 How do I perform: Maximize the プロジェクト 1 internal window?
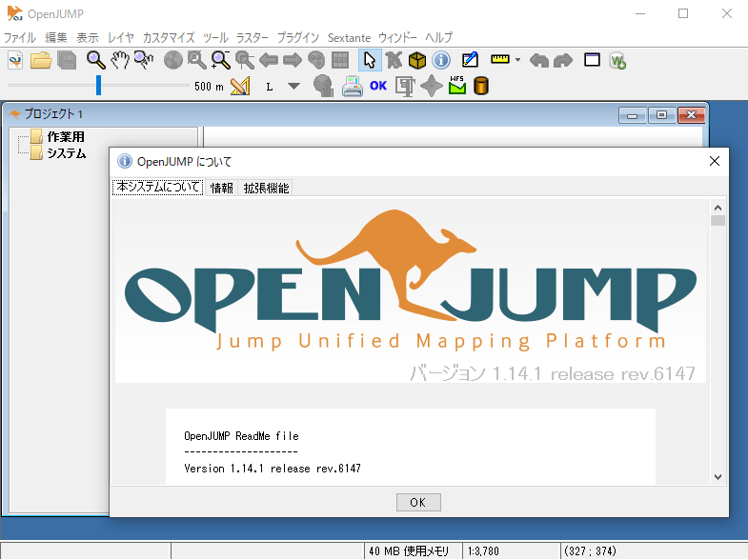tap(661, 115)
